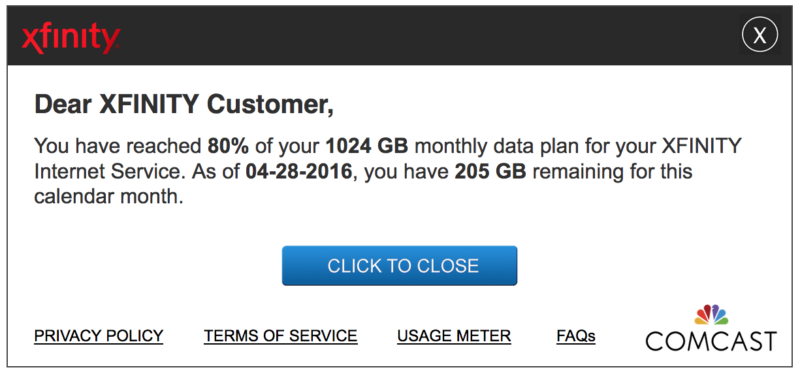Click the empty dark header bar area
Viewport: 800px width, 374px height.
pos(429,36)
